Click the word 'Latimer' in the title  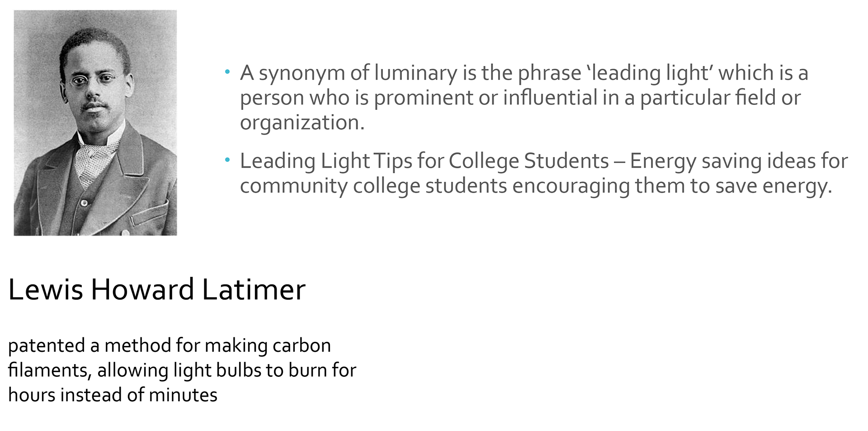[x=254, y=289]
